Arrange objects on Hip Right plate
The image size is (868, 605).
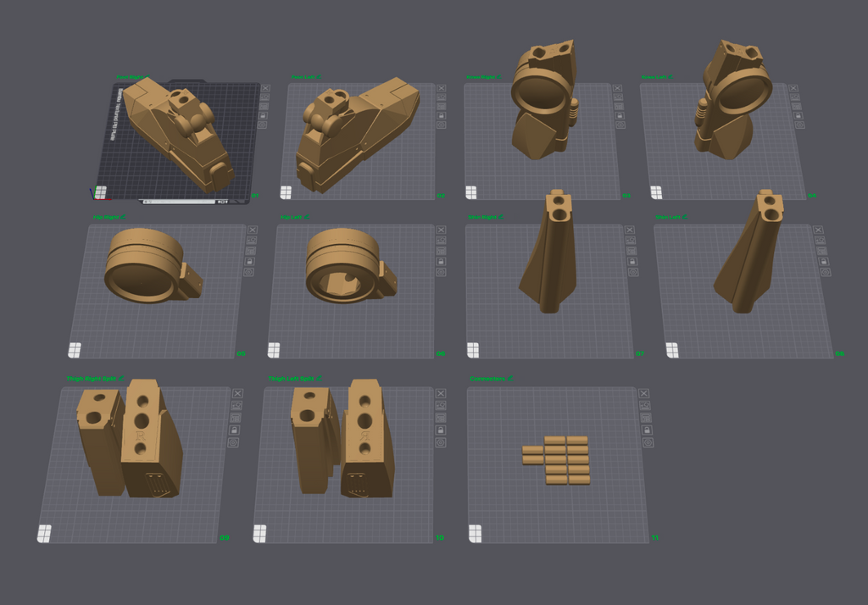click(251, 251)
